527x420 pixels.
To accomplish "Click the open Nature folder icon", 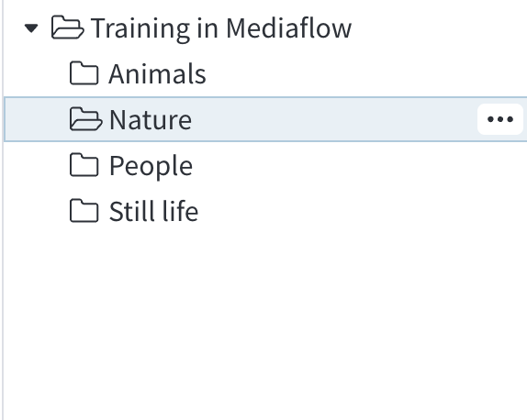I will point(85,119).
